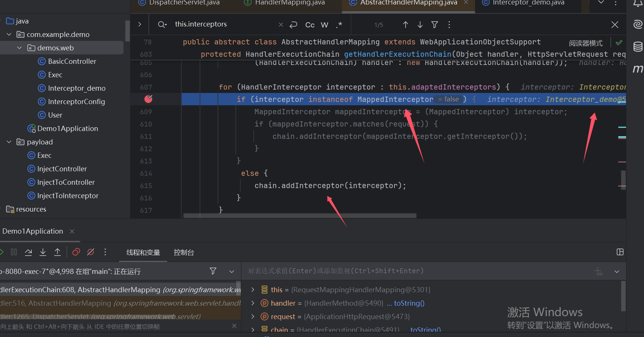Go to previous search occurrence arrow
Image resolution: width=644 pixels, height=337 pixels.
point(406,25)
